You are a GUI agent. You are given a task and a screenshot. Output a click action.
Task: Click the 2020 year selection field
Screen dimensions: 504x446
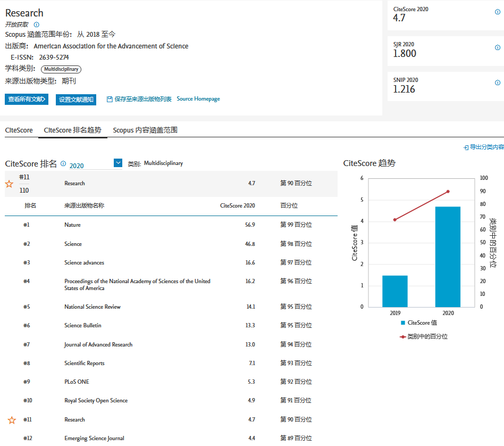[96, 164]
